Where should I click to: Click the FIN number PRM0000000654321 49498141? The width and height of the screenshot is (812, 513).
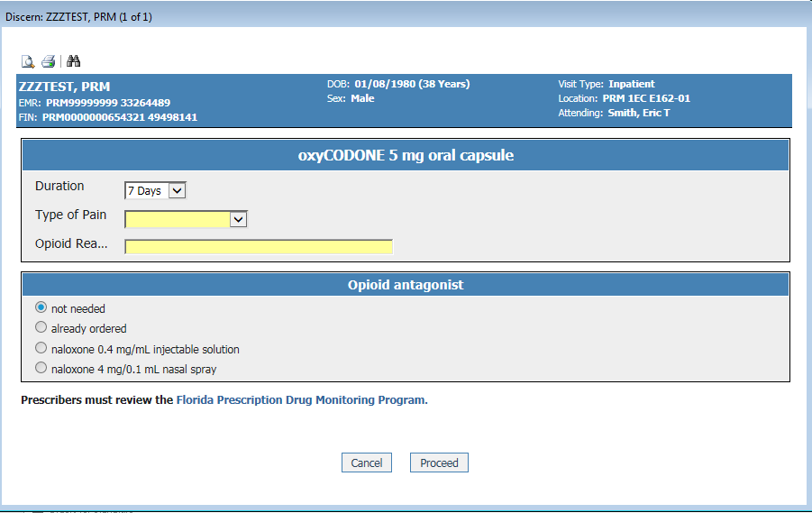coord(120,117)
